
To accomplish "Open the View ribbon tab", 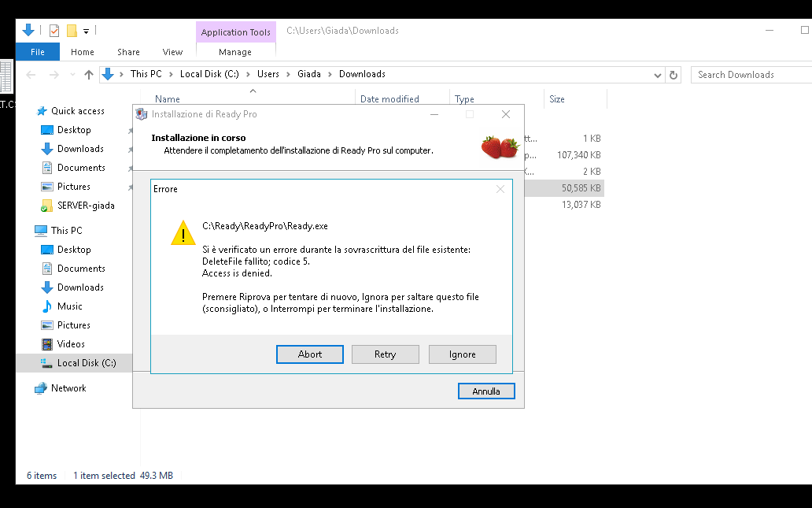I will (172, 52).
